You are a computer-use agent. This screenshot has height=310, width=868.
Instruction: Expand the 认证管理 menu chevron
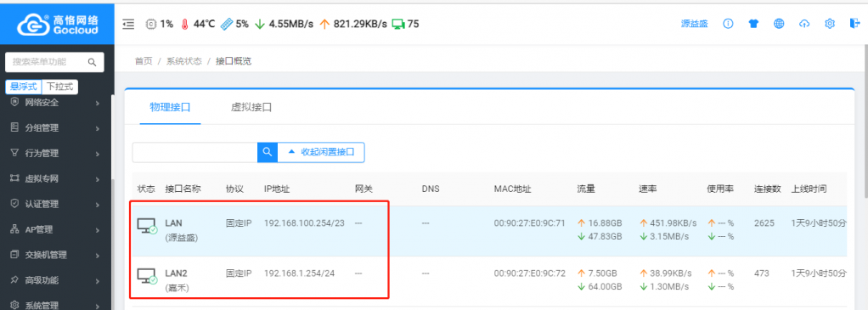pyautogui.click(x=97, y=205)
